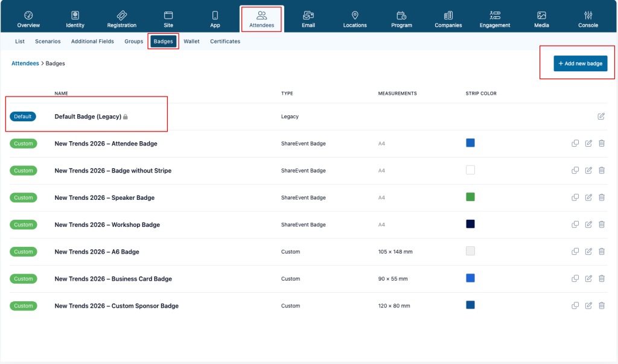Viewport: 618px width, 364px height.
Task: Edit the Custom Sponsor Badge
Action: (x=588, y=305)
